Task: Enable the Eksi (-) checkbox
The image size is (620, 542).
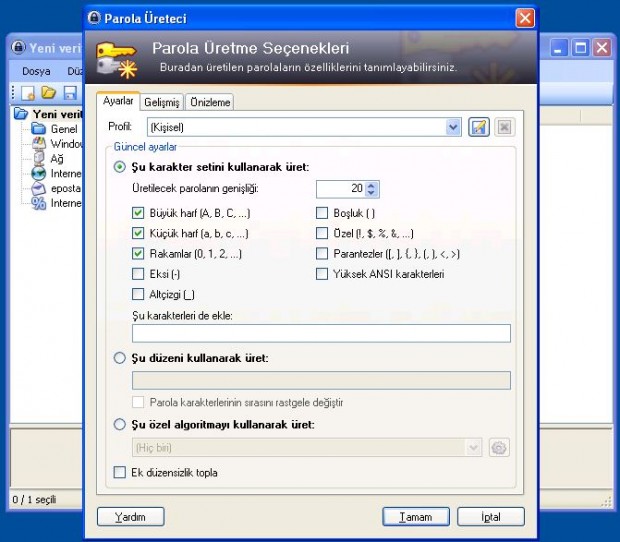Action: [138, 274]
